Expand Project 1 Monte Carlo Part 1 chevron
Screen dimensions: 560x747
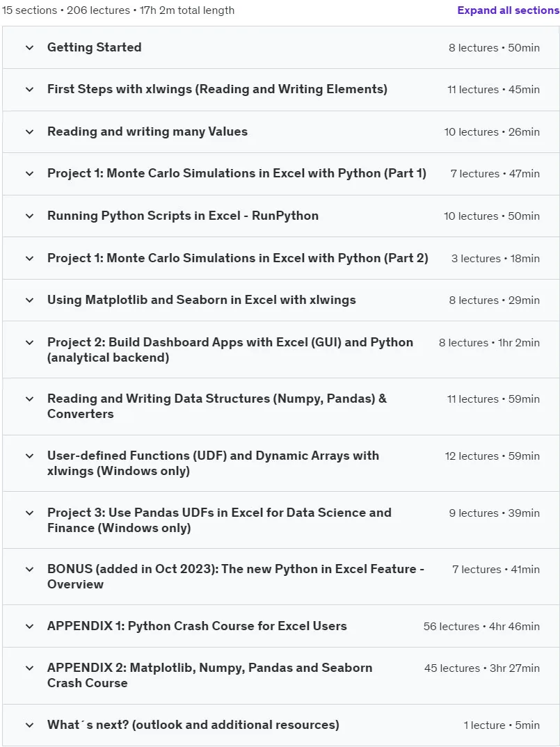click(29, 174)
